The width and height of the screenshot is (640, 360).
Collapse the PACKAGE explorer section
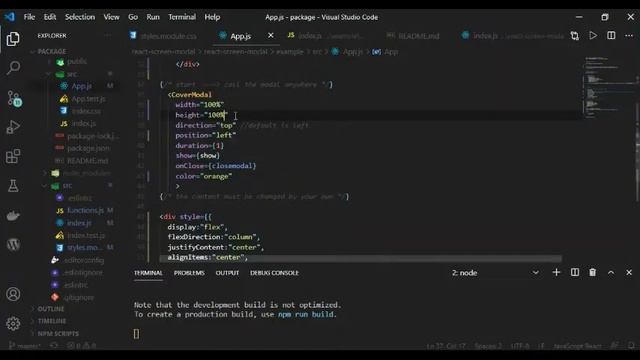(51, 51)
